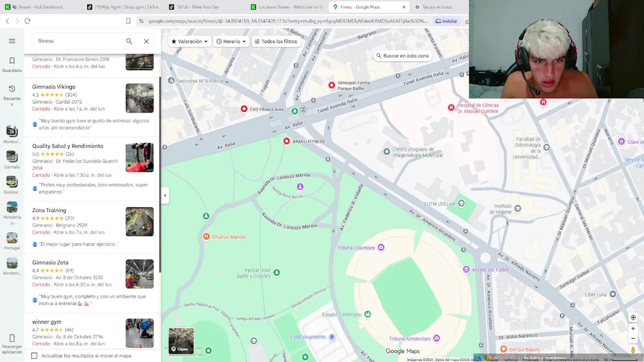644x362 pixels.
Task: Click Gimnasio Vikingo photo thumbnail
Action: click(140, 98)
